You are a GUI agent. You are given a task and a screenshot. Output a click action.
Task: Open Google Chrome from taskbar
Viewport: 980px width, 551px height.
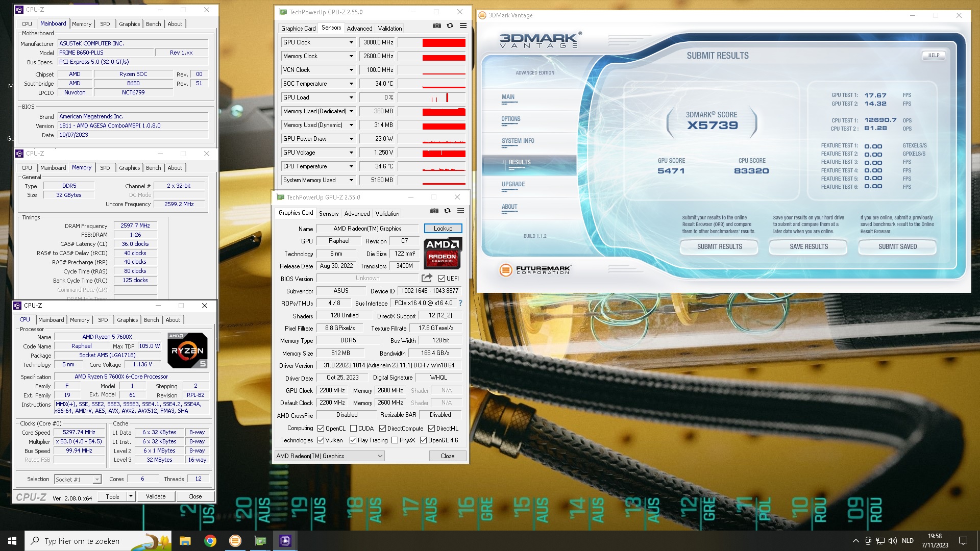point(210,541)
